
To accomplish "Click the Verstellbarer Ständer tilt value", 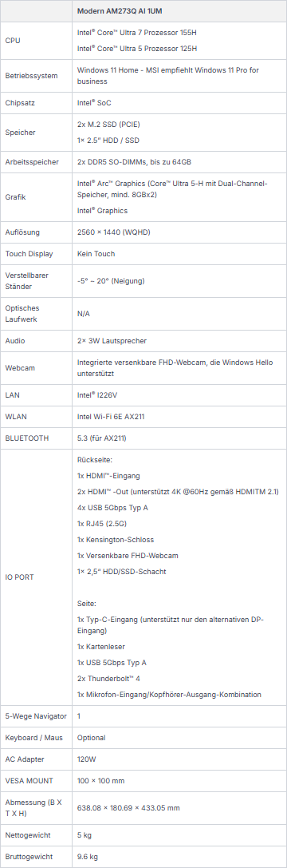I will pos(111,281).
